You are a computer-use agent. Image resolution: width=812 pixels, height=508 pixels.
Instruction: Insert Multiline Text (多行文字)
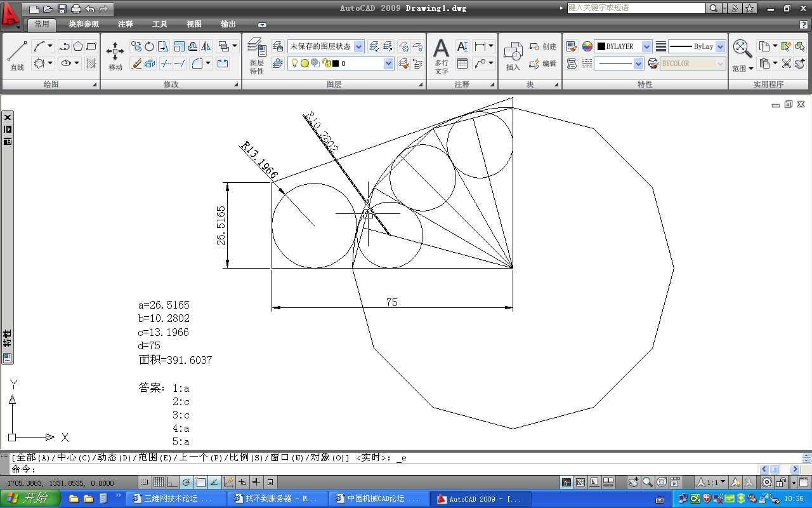(442, 56)
